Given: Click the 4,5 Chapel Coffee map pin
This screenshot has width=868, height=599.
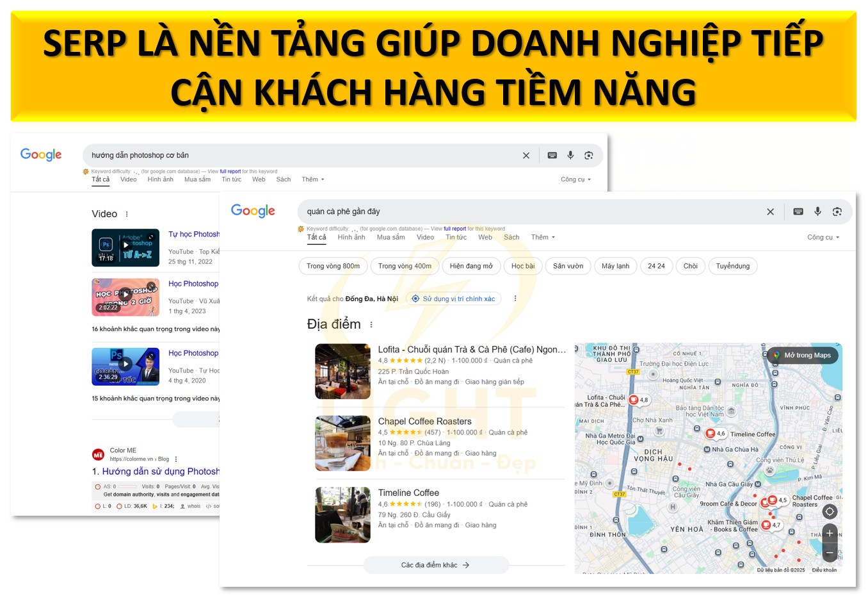Looking at the screenshot, I should click(x=773, y=500).
